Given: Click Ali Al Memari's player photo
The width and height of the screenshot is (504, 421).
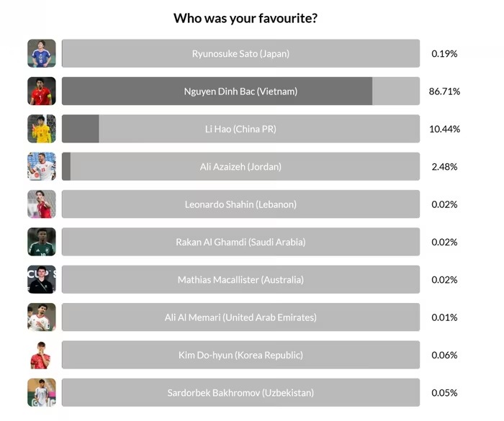Looking at the screenshot, I should pyautogui.click(x=41, y=317).
